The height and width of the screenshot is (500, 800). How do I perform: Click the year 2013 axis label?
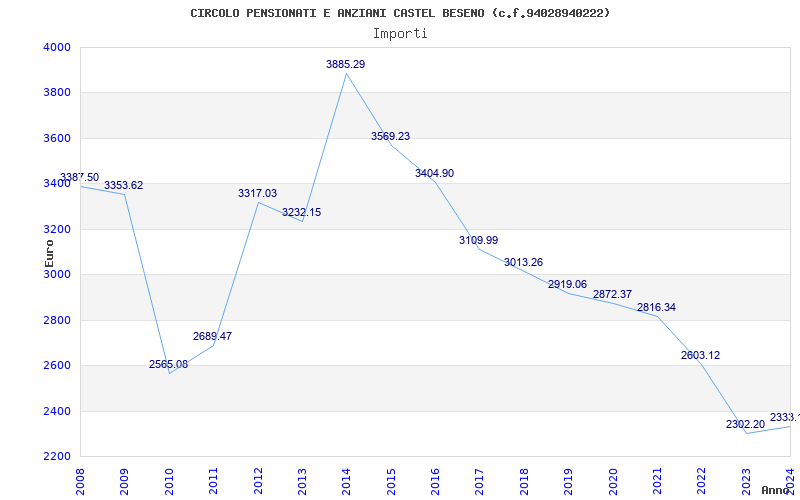(303, 481)
